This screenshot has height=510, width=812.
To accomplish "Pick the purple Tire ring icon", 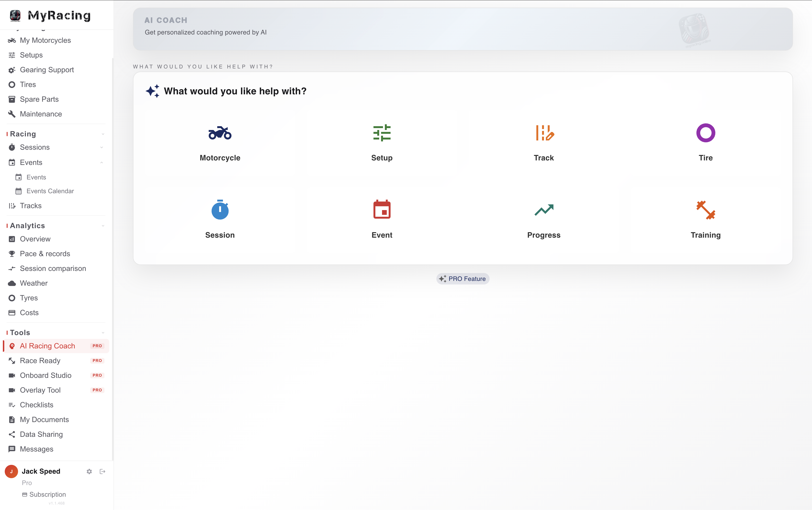I will coord(706,133).
